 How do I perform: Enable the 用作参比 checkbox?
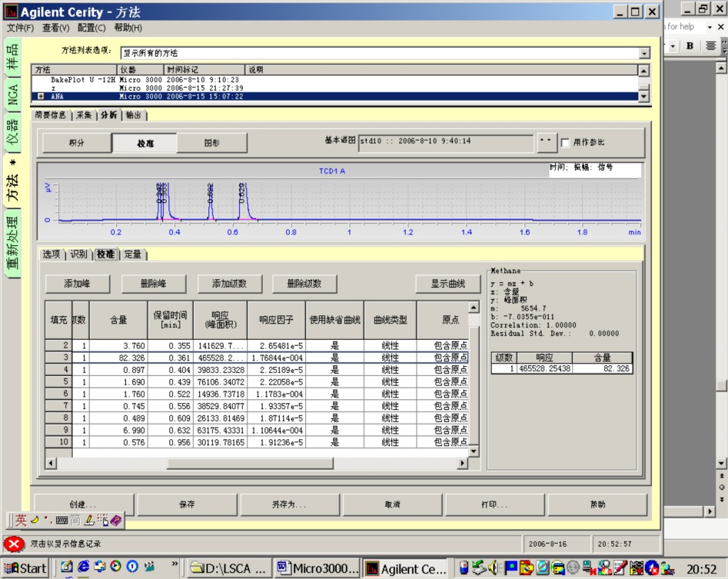tap(565, 142)
